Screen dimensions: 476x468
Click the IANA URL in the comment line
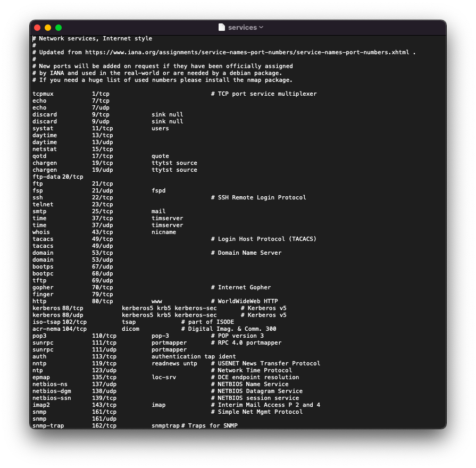248,53
